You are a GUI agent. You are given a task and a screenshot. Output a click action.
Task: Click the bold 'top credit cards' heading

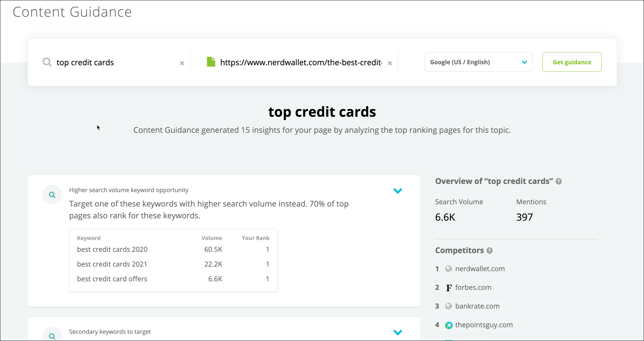[322, 112]
